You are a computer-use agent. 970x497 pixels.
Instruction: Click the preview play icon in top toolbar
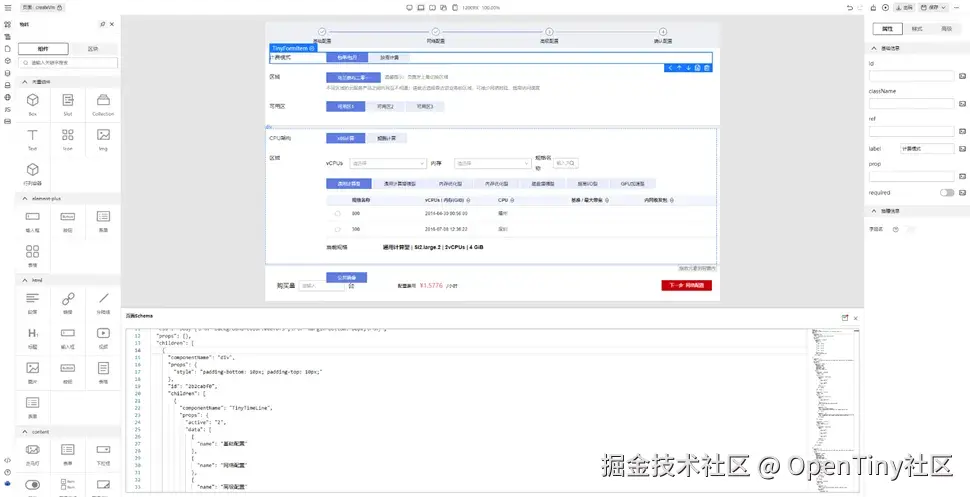click(885, 7)
